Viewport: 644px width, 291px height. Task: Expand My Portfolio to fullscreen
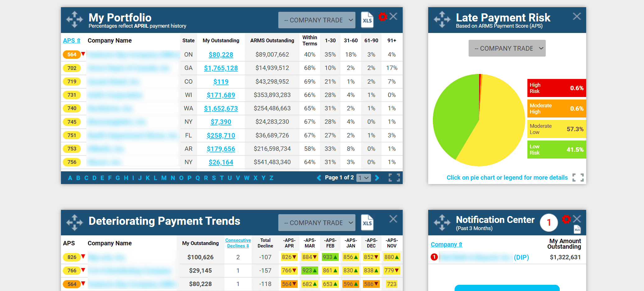point(394,178)
